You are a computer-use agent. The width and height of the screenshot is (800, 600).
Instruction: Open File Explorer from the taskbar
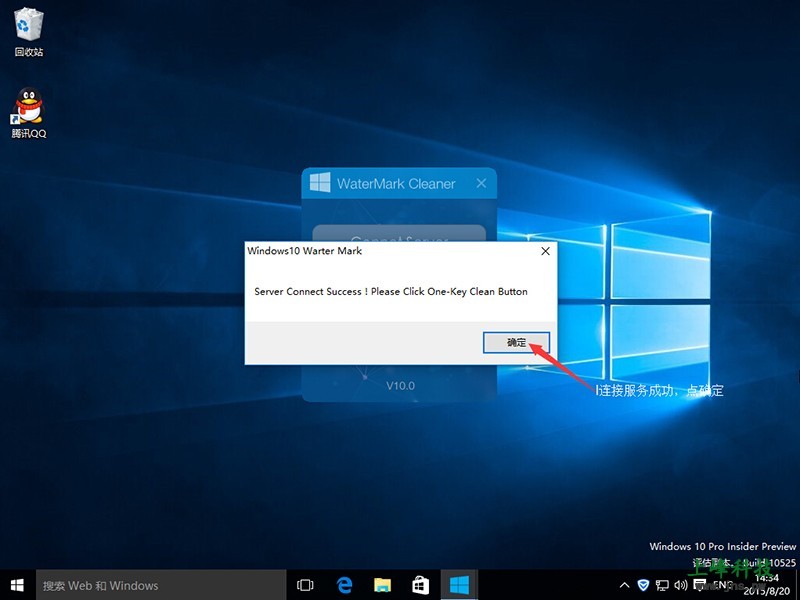(x=382, y=585)
